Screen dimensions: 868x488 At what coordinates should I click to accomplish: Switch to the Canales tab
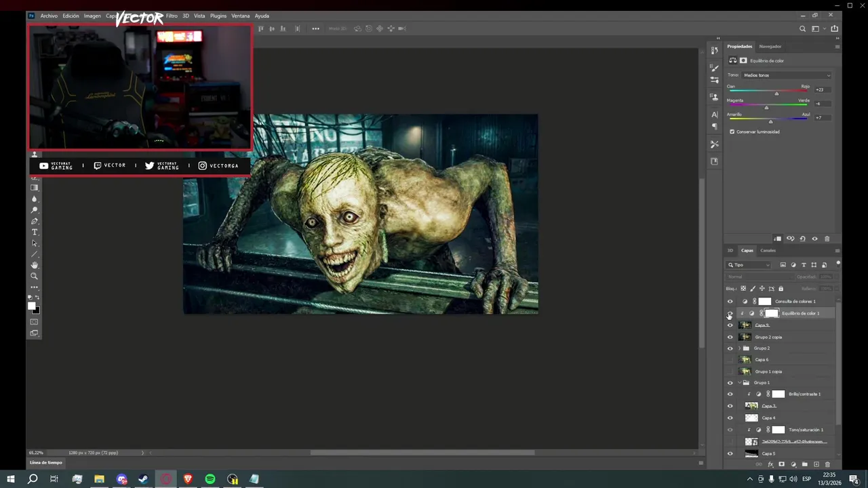pos(768,250)
